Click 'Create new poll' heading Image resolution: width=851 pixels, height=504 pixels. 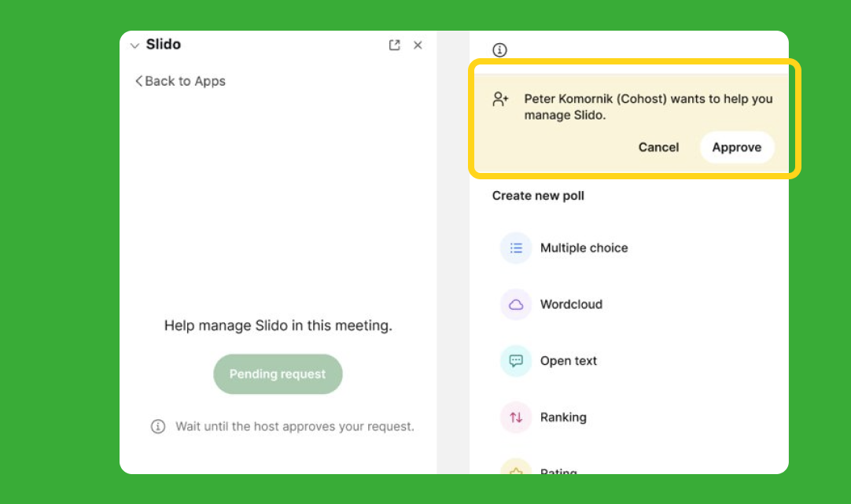[538, 196]
